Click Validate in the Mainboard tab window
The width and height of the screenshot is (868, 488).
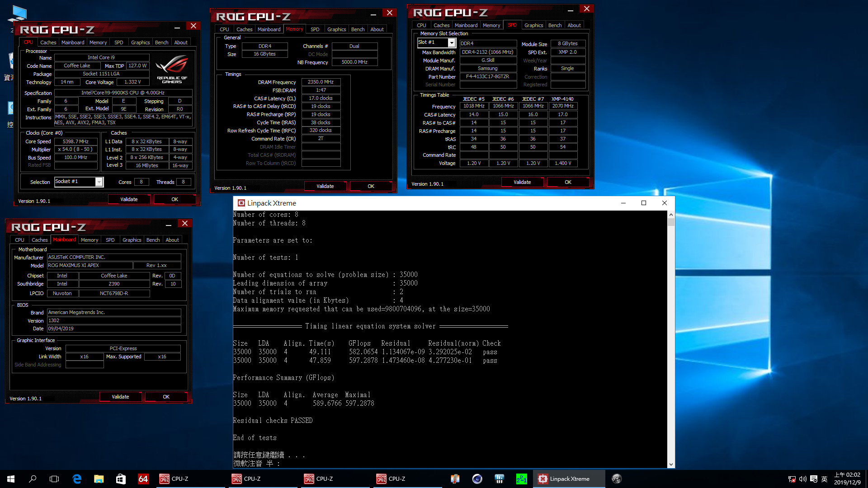(x=120, y=397)
